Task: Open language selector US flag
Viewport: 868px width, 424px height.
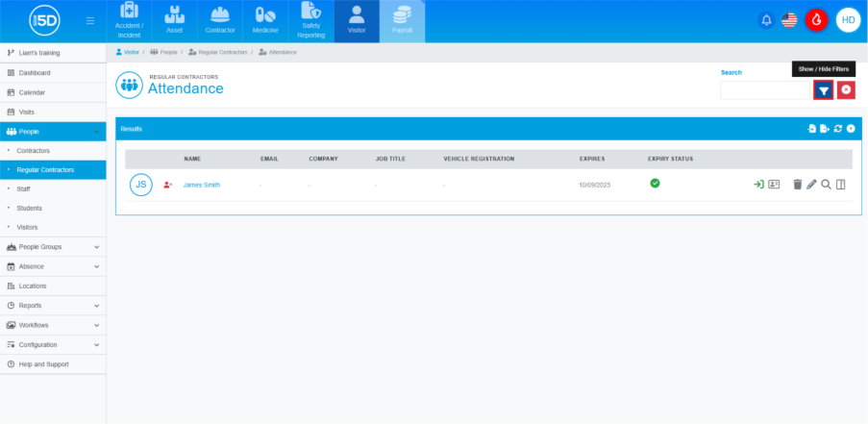Action: tap(789, 20)
